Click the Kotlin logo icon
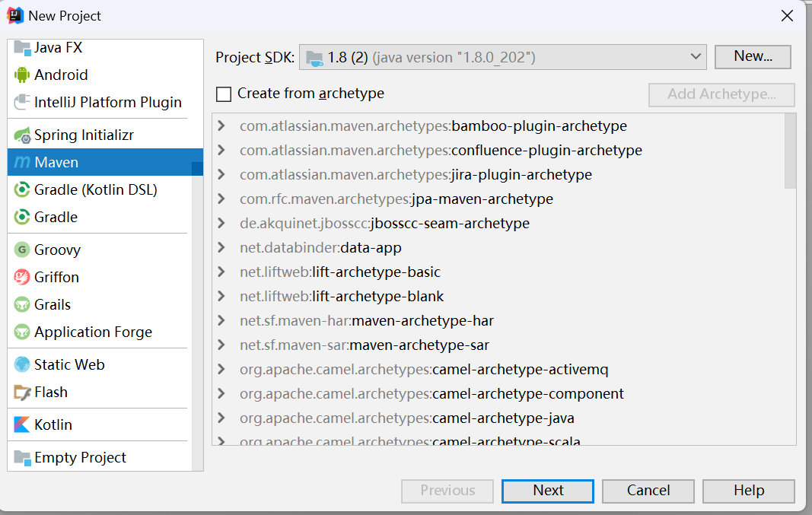The image size is (812, 515). point(22,425)
